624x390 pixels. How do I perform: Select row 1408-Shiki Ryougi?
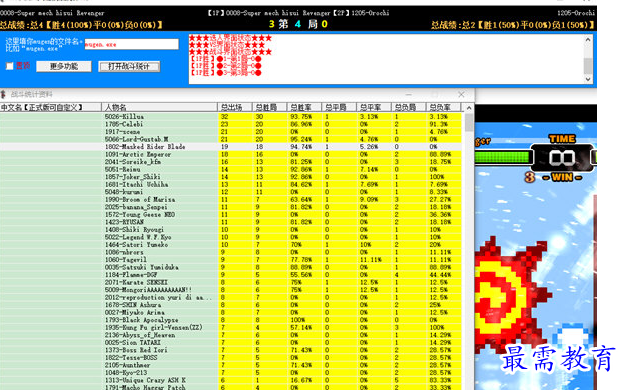coord(231,230)
